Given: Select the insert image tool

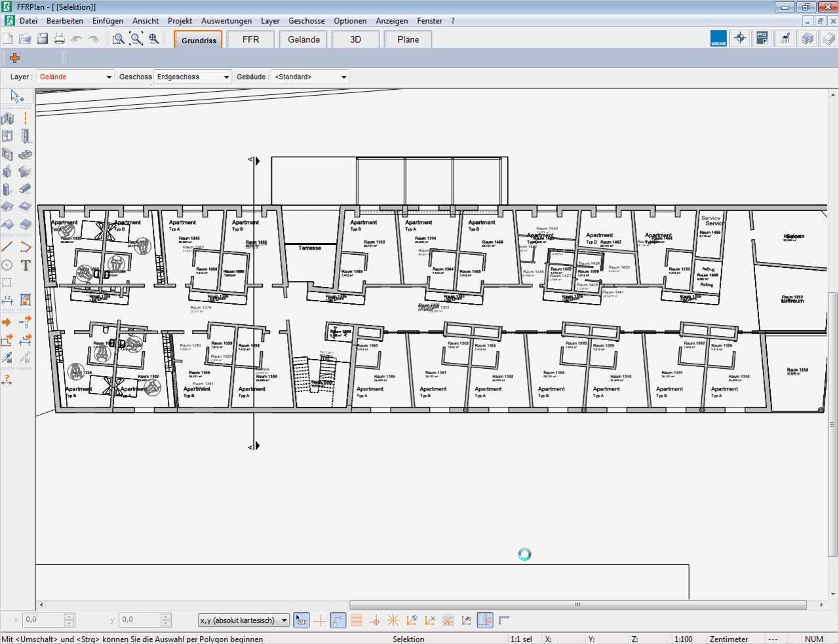Looking at the screenshot, I should [25, 300].
